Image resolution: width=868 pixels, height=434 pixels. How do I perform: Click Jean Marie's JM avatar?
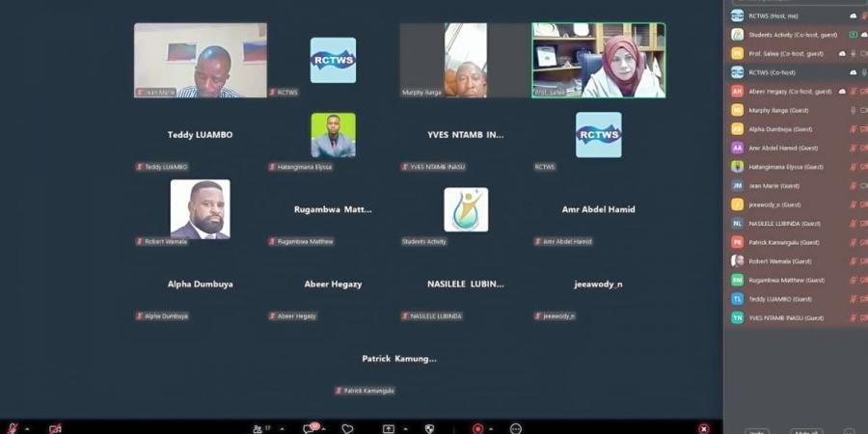pyautogui.click(x=738, y=185)
